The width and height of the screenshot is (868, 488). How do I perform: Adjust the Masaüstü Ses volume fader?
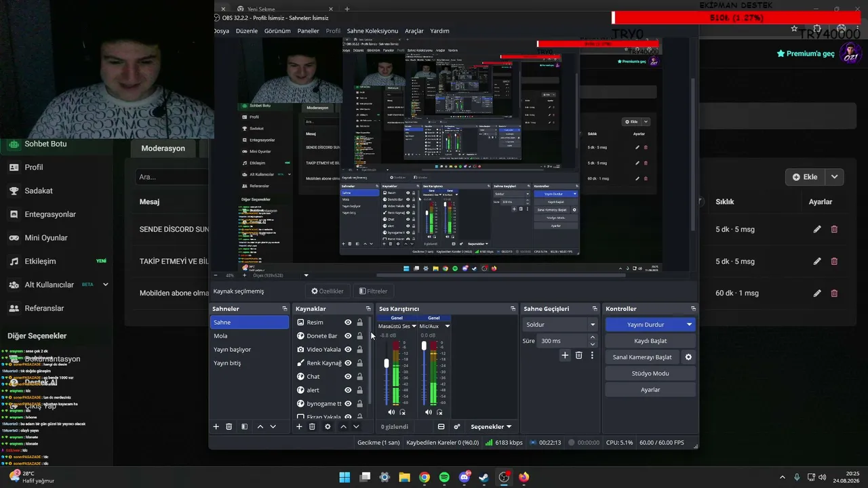coord(387,363)
